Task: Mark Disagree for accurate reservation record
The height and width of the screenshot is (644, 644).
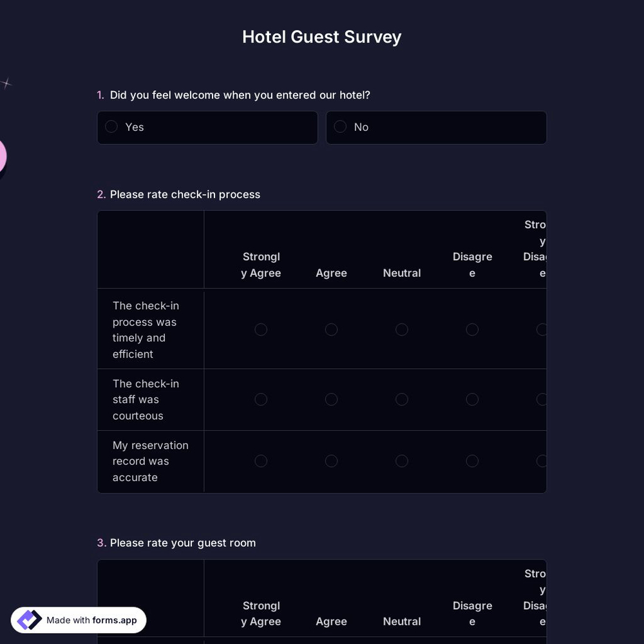Action: coord(472,460)
